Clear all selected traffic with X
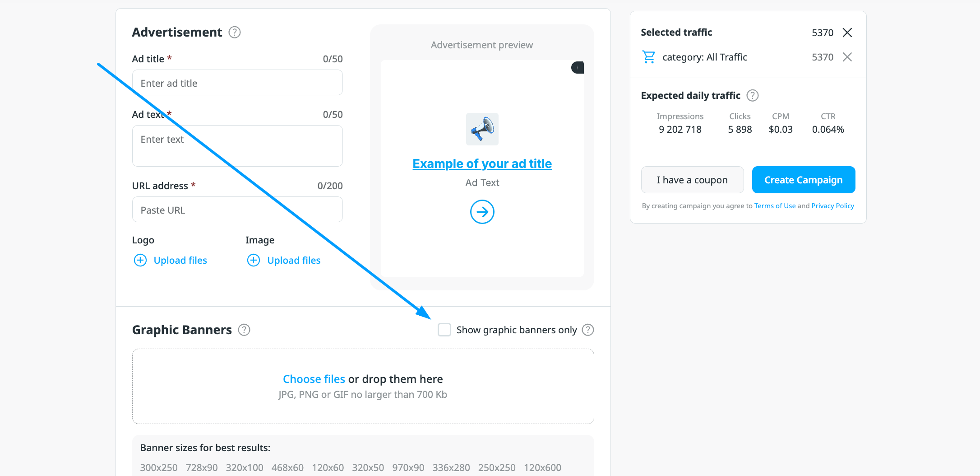This screenshot has width=980, height=476. [847, 33]
